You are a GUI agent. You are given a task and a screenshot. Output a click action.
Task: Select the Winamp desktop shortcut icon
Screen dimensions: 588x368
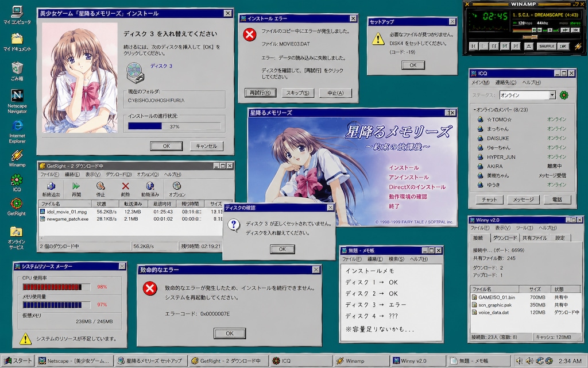click(17, 155)
